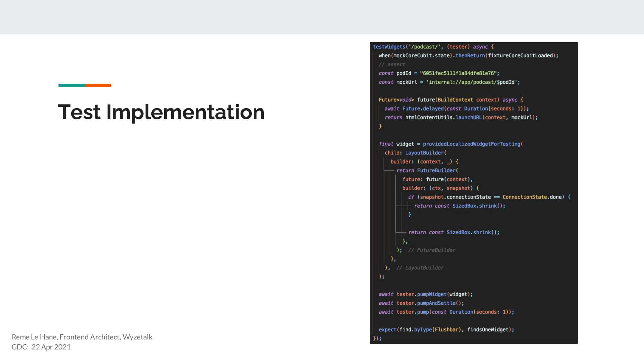This screenshot has height=362, width=644.
Task: Click the Future.delayed await line
Action: point(456,108)
